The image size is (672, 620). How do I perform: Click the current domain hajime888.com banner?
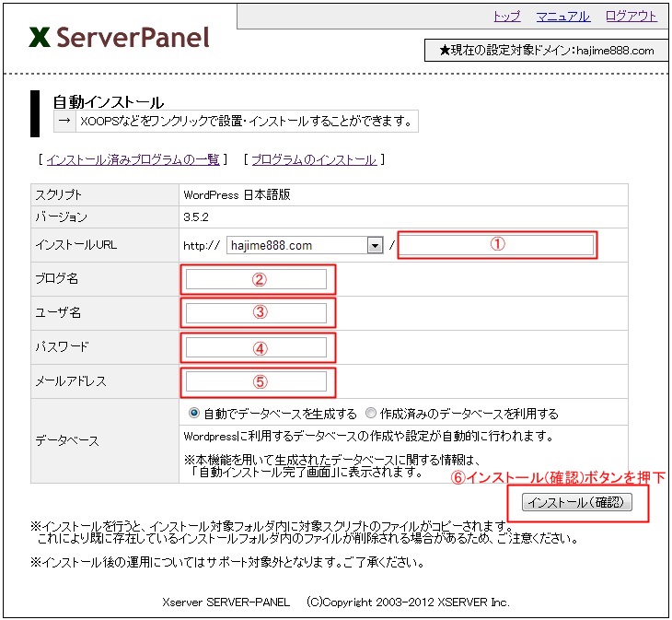(x=547, y=50)
